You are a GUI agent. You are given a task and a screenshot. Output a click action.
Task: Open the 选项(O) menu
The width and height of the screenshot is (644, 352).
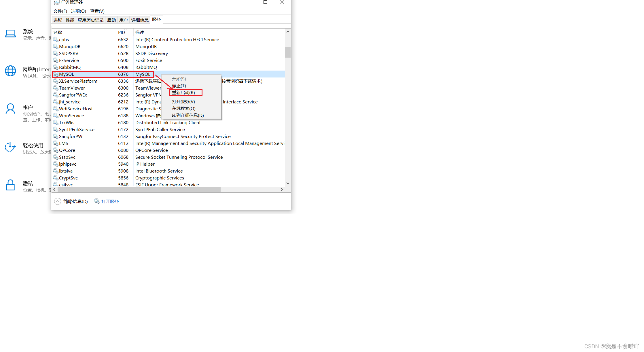click(x=78, y=11)
